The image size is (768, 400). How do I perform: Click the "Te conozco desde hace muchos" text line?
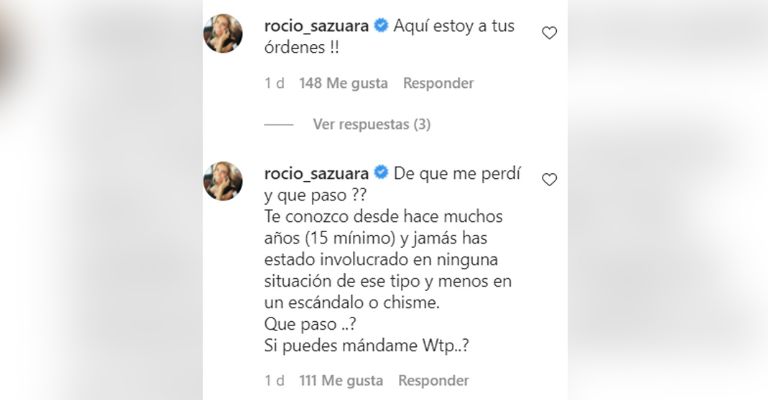(384, 217)
